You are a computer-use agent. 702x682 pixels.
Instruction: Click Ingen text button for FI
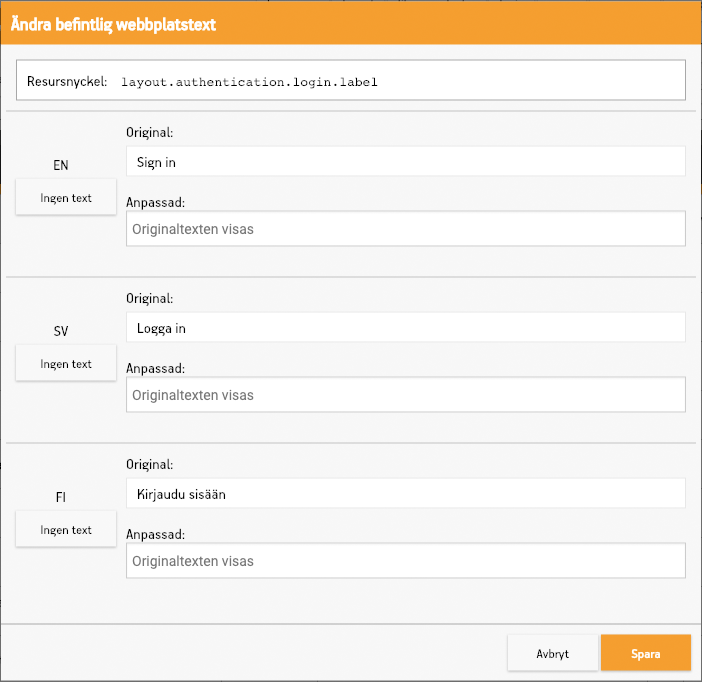coord(66,529)
